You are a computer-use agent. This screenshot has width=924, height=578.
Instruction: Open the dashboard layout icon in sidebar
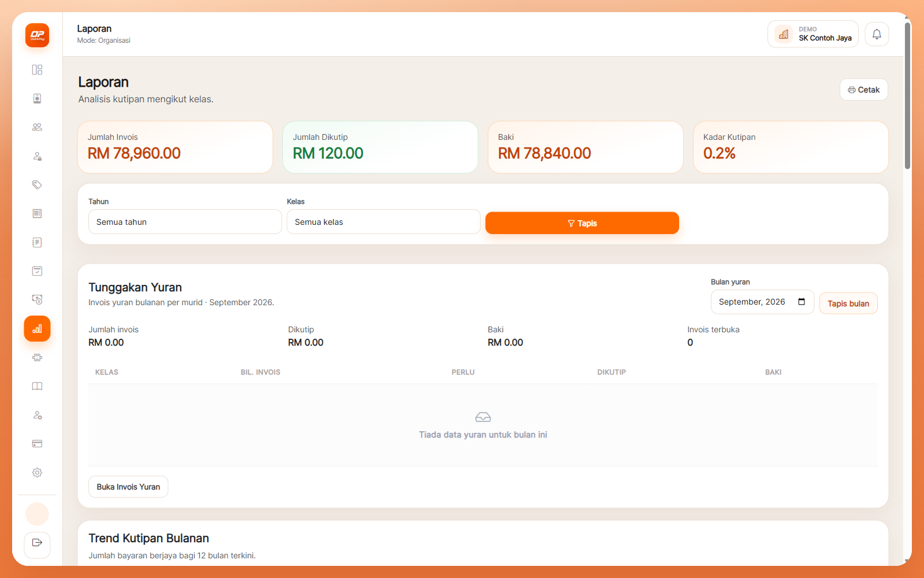[x=37, y=70]
